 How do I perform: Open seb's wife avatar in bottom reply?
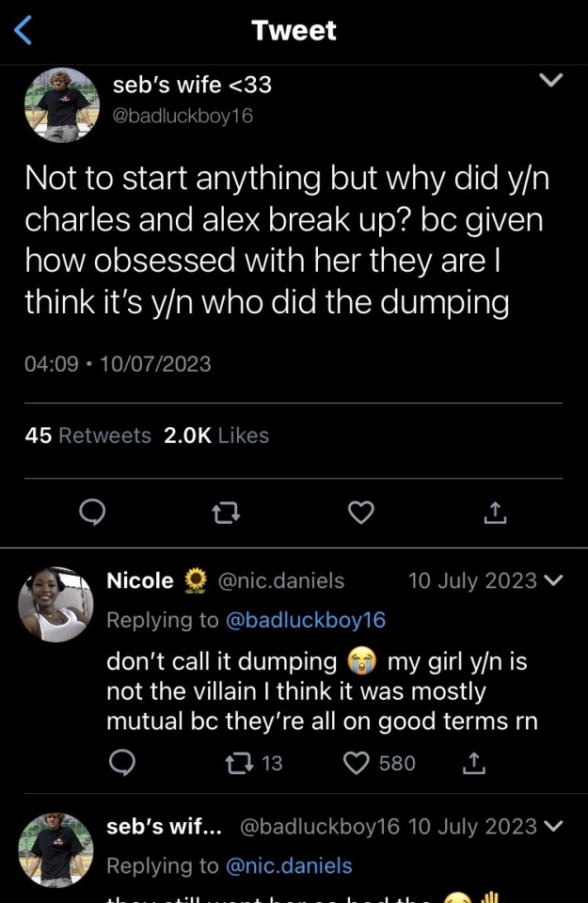pos(56,850)
